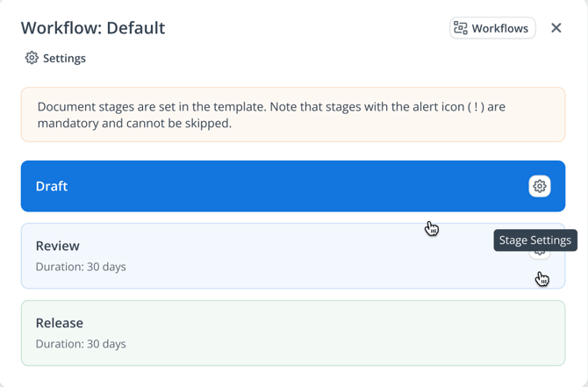Select the Review stage card

[263, 256]
